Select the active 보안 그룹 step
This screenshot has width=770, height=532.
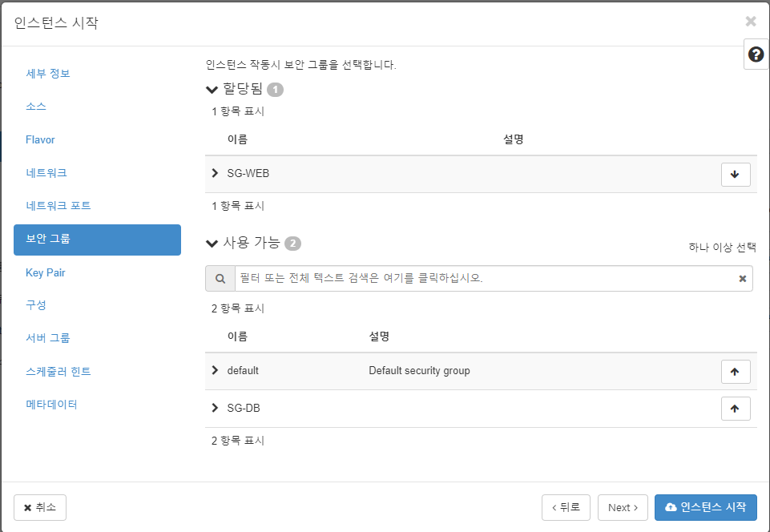pos(97,240)
